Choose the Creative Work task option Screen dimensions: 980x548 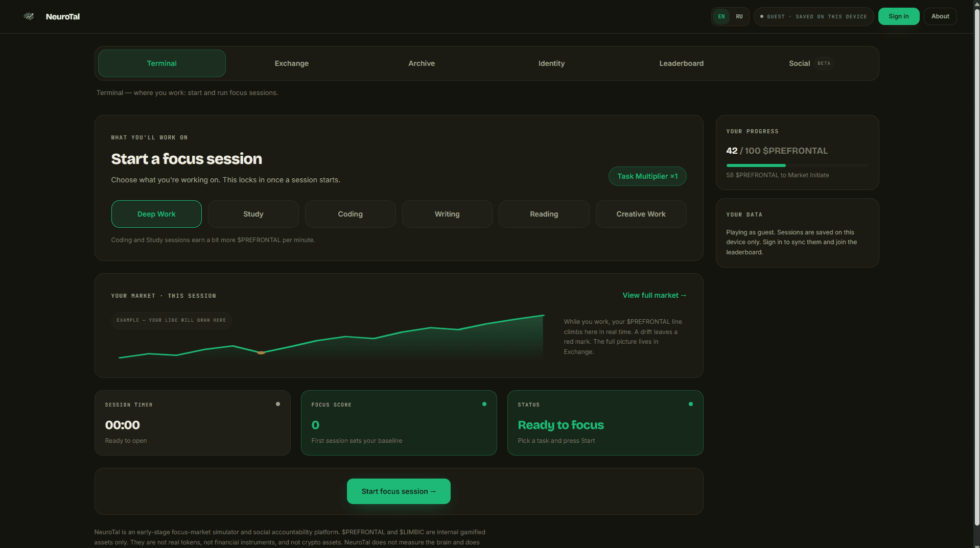point(641,214)
